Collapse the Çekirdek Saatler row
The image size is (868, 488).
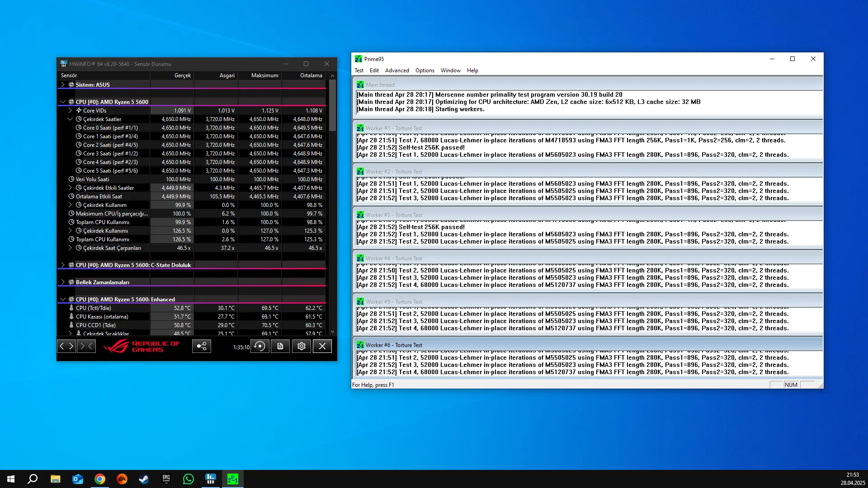pyautogui.click(x=70, y=119)
